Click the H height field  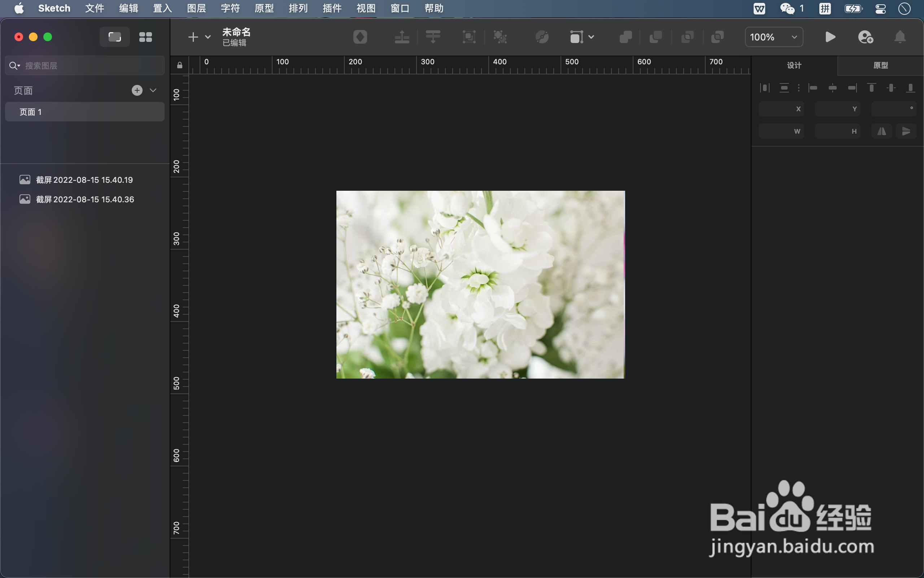coord(838,131)
